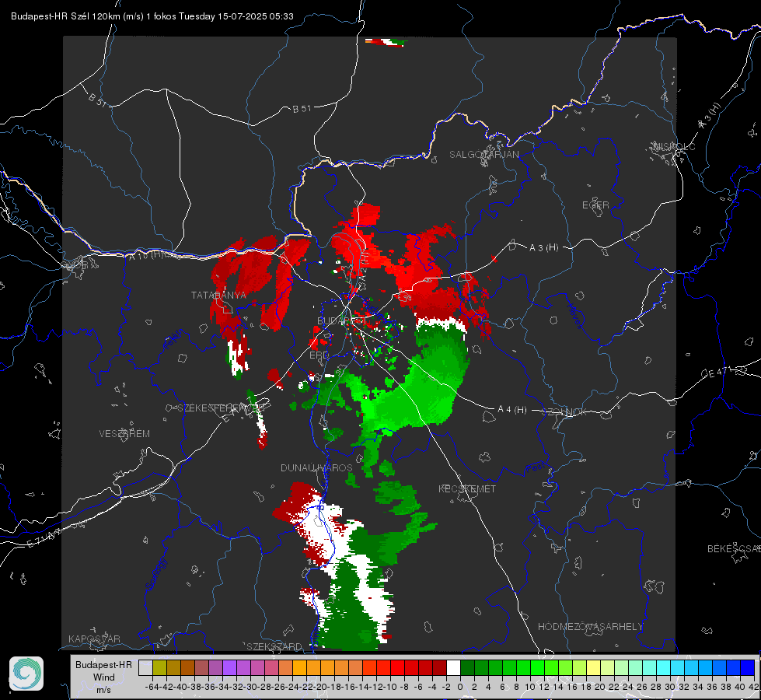Click the EGER city label
761x700 pixels.
click(x=595, y=205)
